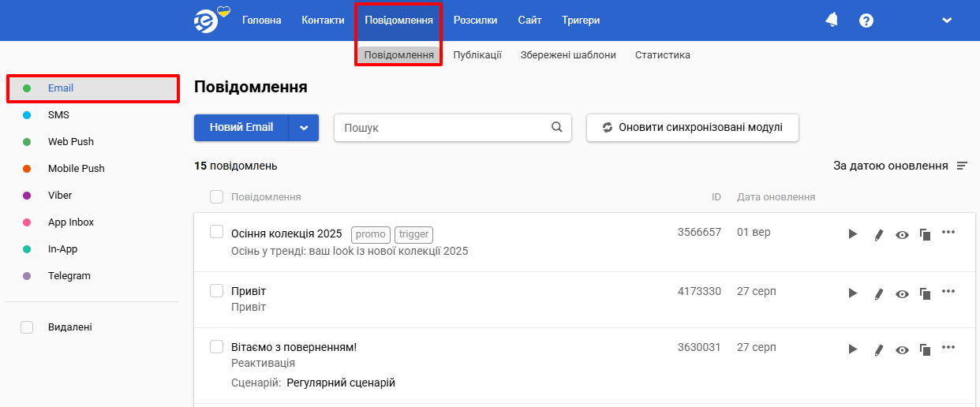Start sending the Привіт message with play icon
The width and height of the screenshot is (980, 407).
pos(853,293)
